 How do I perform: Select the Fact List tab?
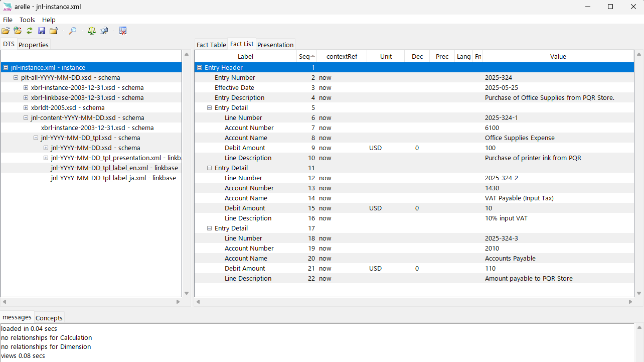(242, 44)
